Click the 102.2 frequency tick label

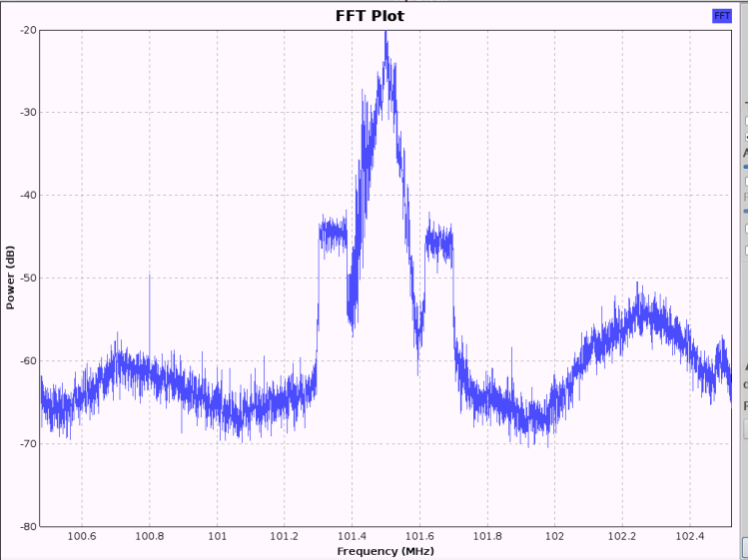click(622, 536)
